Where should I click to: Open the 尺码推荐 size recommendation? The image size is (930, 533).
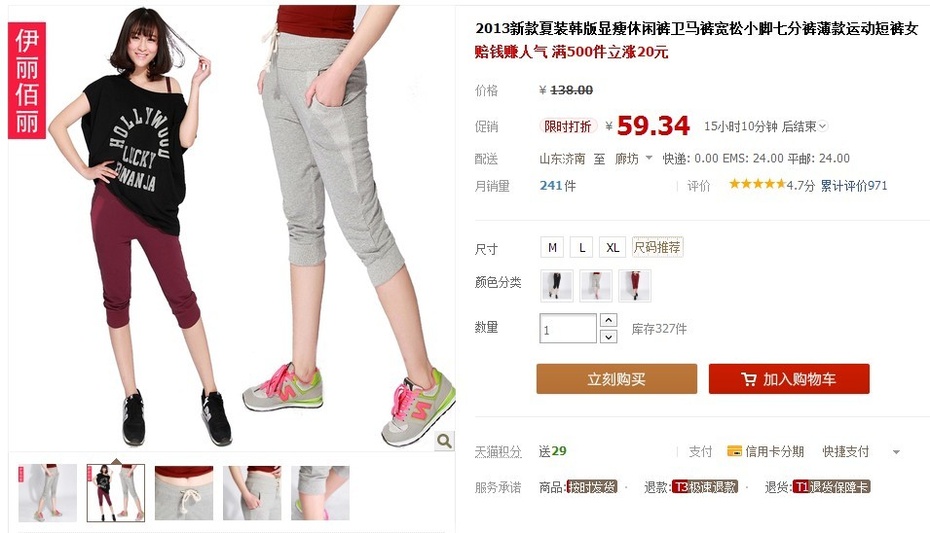657,247
